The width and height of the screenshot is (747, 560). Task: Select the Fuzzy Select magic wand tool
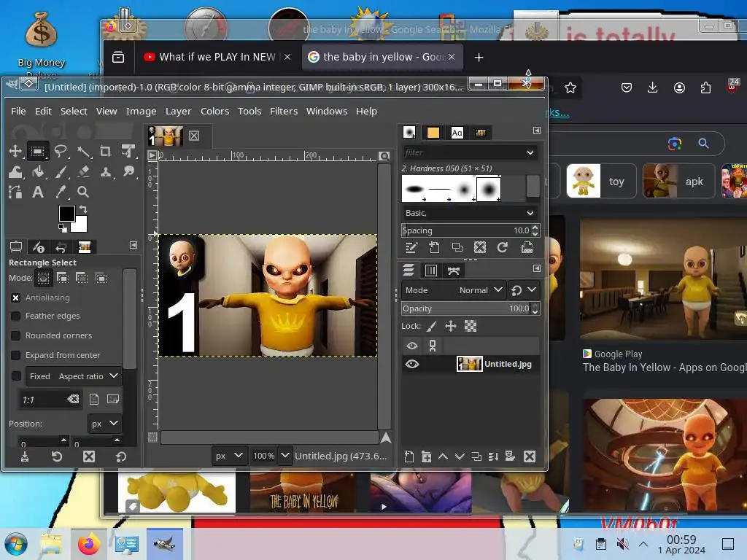[83, 152]
